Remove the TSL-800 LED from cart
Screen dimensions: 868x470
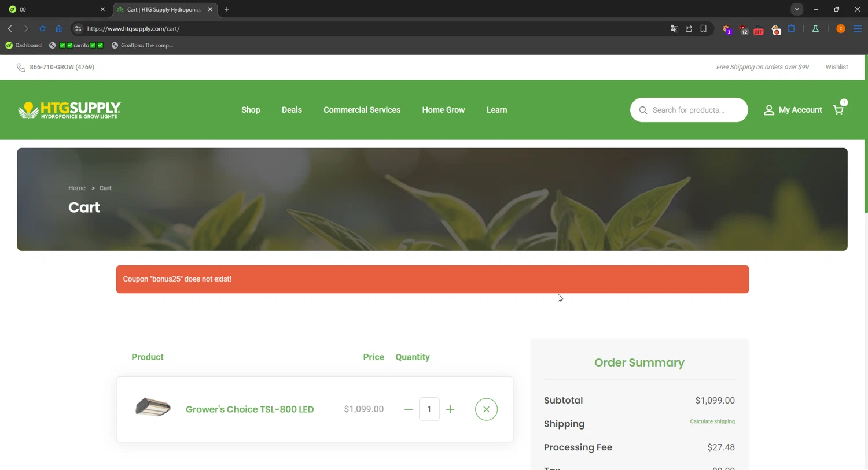[x=486, y=409]
